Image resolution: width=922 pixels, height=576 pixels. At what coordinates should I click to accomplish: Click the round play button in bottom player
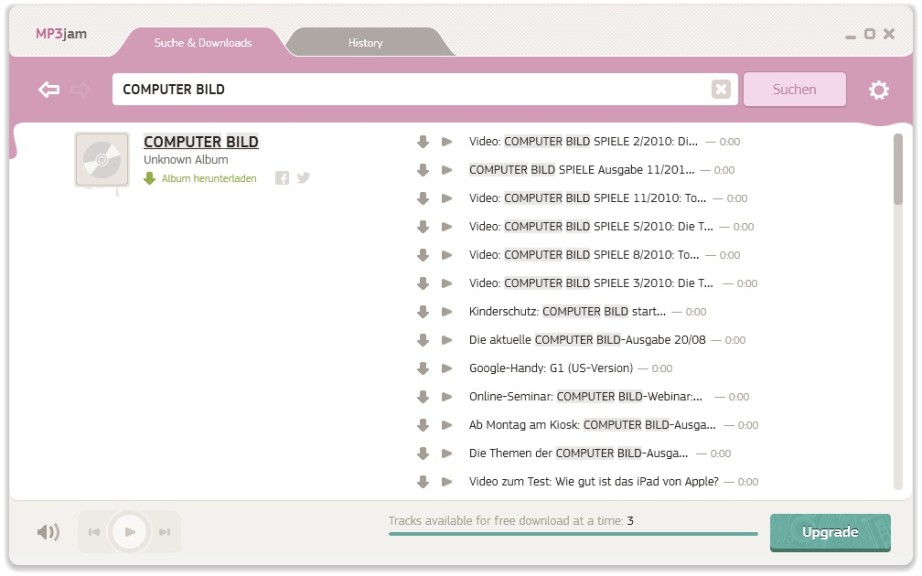pyautogui.click(x=129, y=532)
